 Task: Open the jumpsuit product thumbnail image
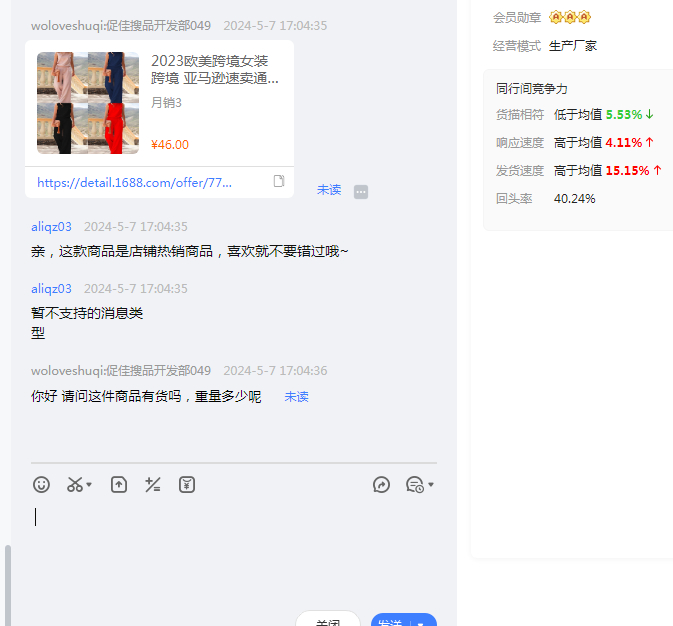[x=88, y=103]
